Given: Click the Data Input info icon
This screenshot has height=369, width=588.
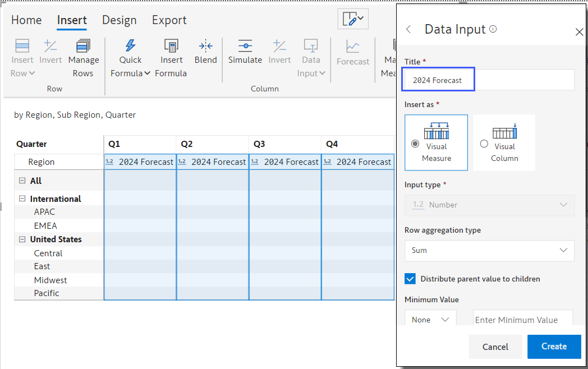Looking at the screenshot, I should click(493, 29).
